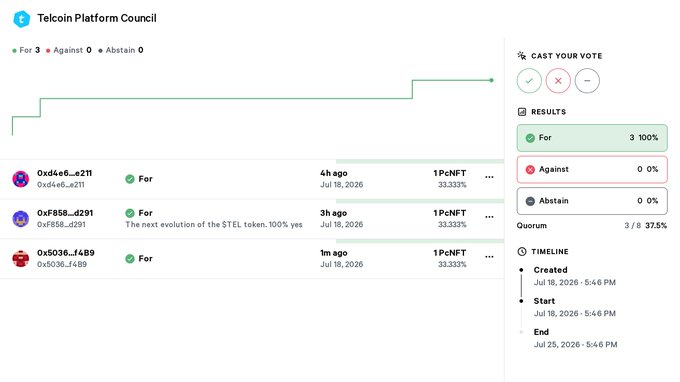The width and height of the screenshot is (680, 382).
Task: Click the For check icon in 0xF858...d291 row
Action: pyautogui.click(x=130, y=213)
